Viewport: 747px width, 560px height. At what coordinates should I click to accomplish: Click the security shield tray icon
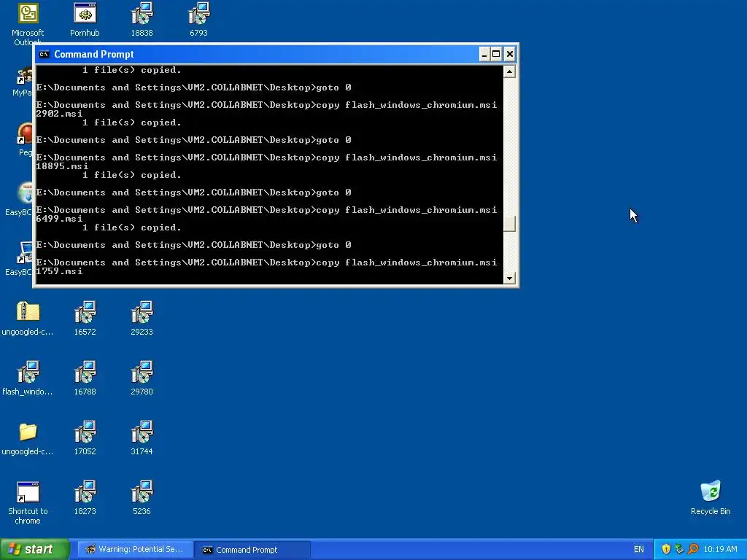tap(666, 549)
